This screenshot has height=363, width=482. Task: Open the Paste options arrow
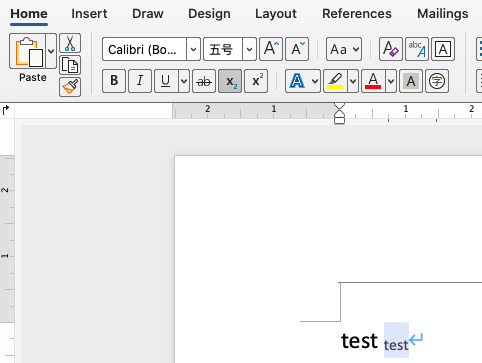click(x=51, y=51)
